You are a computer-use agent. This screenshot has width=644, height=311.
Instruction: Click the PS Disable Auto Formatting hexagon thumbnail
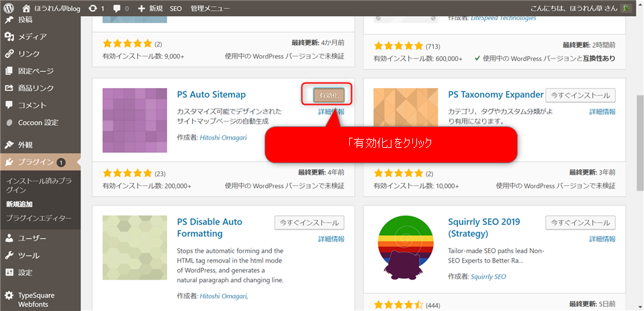(135, 247)
